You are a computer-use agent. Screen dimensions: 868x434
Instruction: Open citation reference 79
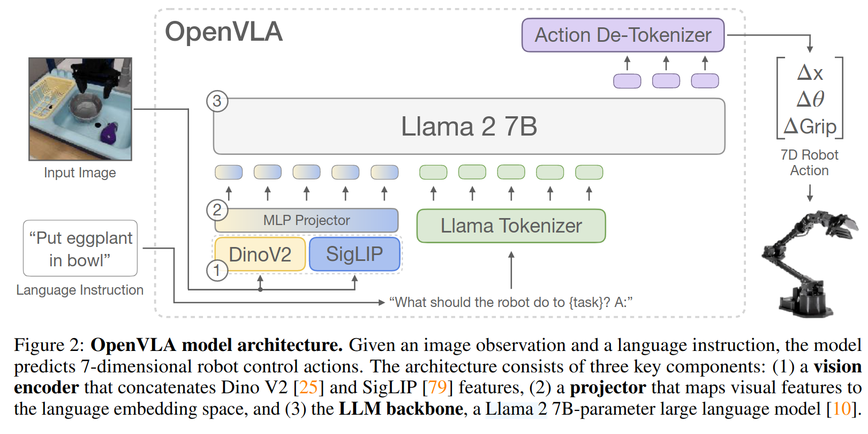coord(437,387)
